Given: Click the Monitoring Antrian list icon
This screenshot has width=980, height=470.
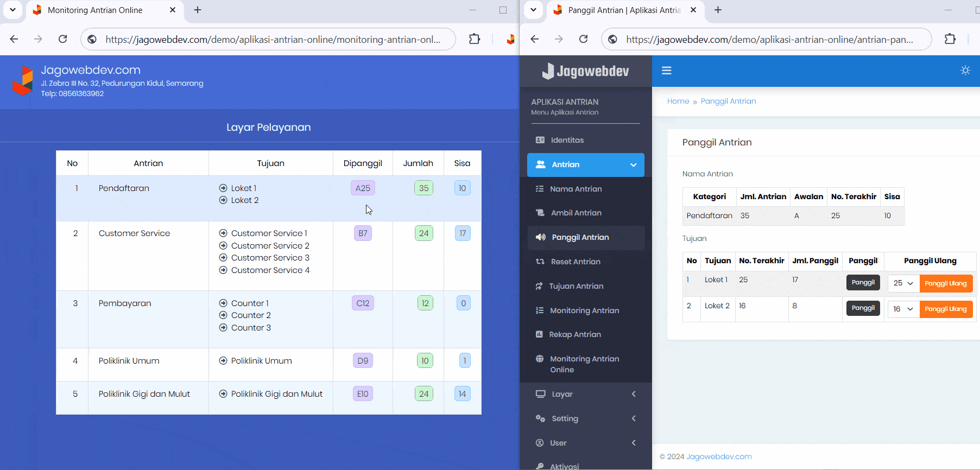Looking at the screenshot, I should click(x=540, y=310).
